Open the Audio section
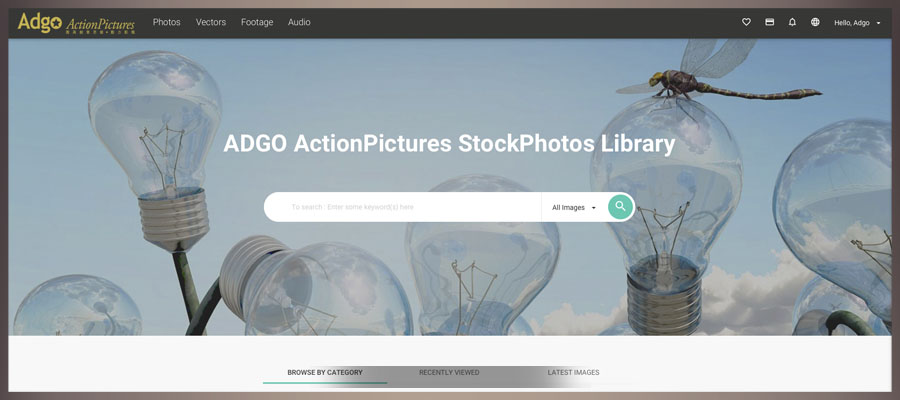Image resolution: width=900 pixels, height=400 pixels. click(299, 22)
